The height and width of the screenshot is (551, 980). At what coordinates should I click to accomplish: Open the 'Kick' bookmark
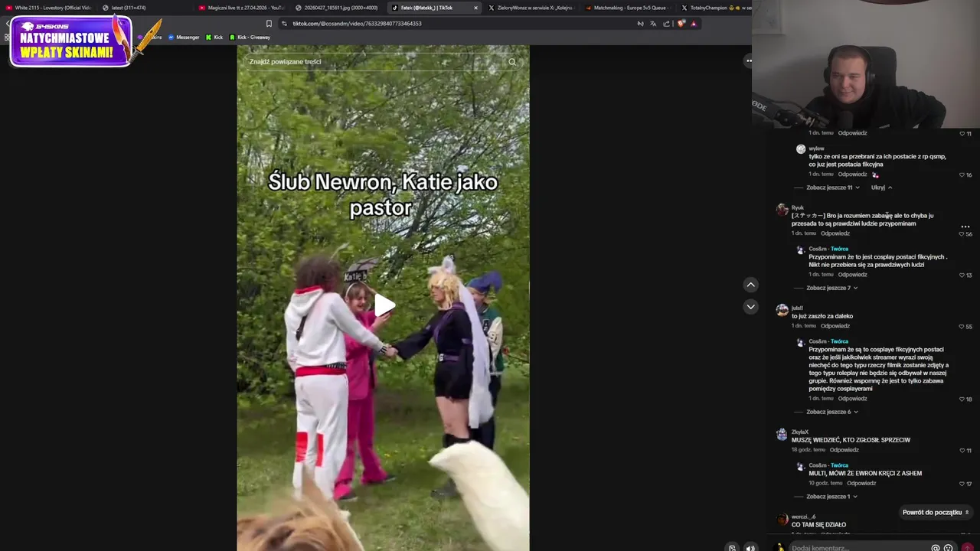214,37
